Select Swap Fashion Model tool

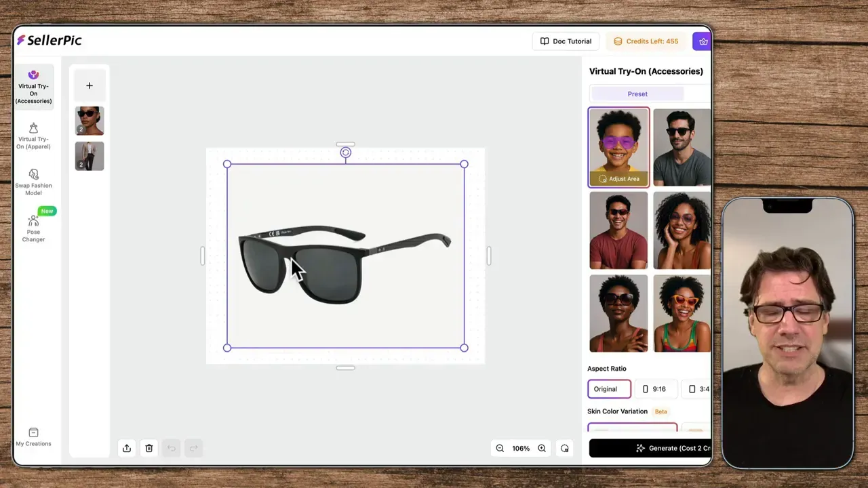pyautogui.click(x=33, y=182)
